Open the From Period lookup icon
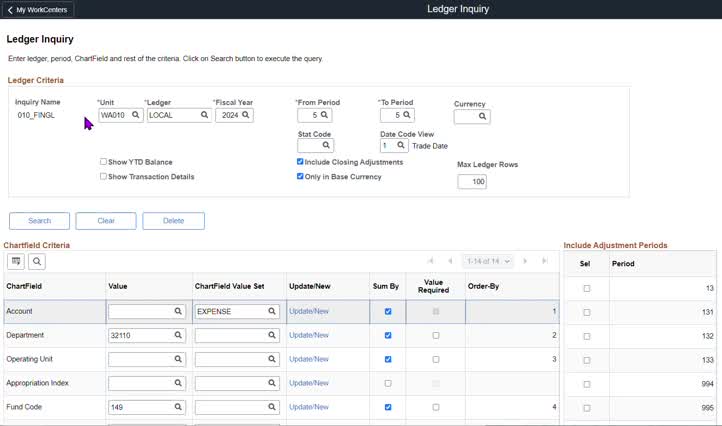This screenshot has height=426, width=722. tap(326, 116)
